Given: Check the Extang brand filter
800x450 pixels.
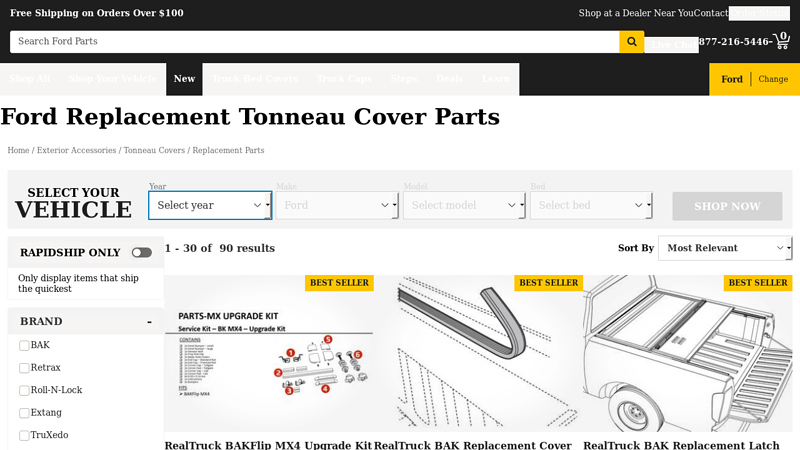Looking at the screenshot, I should tap(24, 413).
